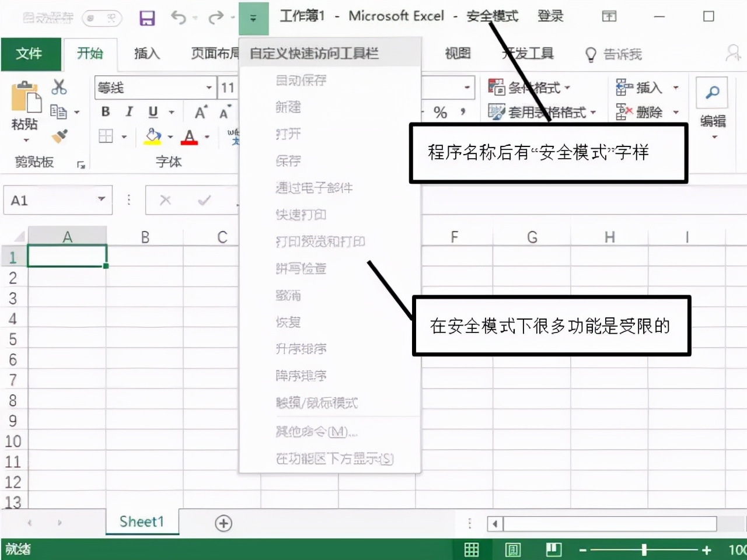Open the 套用表格格式 menu
The image size is (747, 560).
(542, 112)
